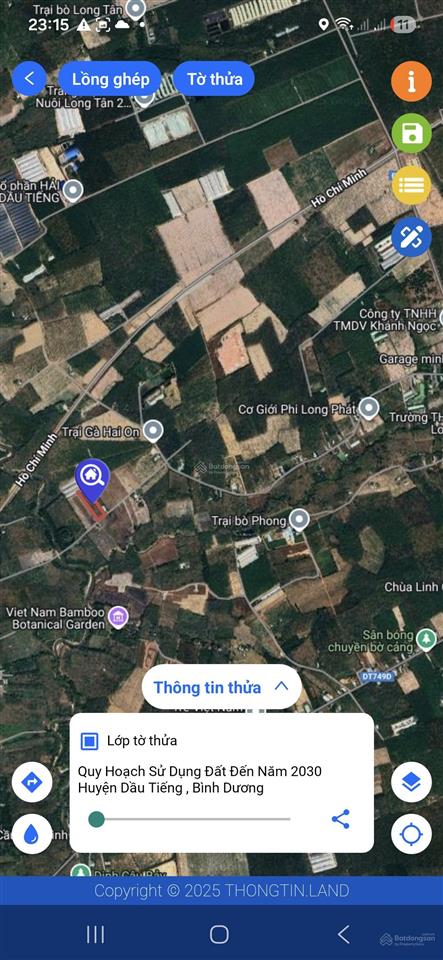
Task: Tap the Viet Nam Bamboo Botanical Garden marker
Action: 117,617
